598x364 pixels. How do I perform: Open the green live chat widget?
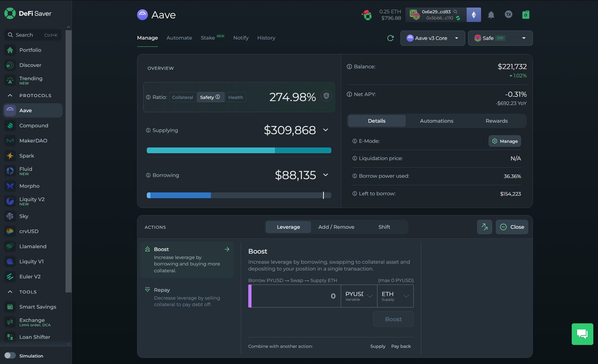[582, 334]
